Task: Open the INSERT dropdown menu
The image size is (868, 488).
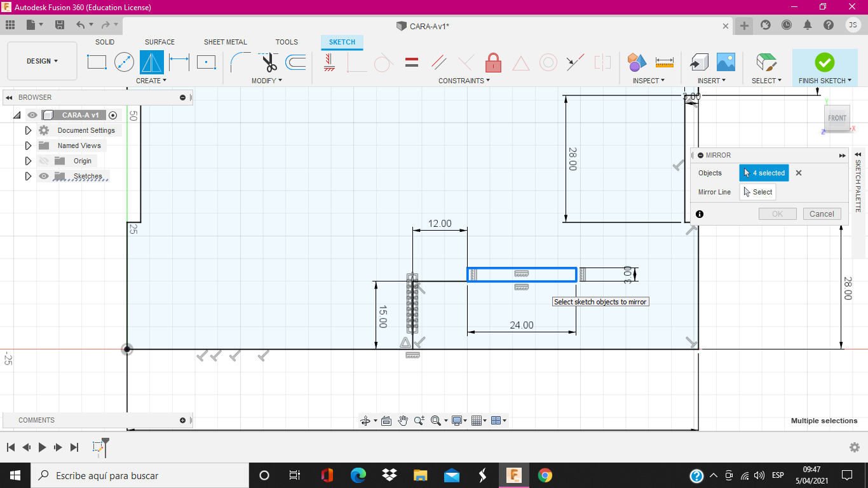Action: [x=712, y=81]
